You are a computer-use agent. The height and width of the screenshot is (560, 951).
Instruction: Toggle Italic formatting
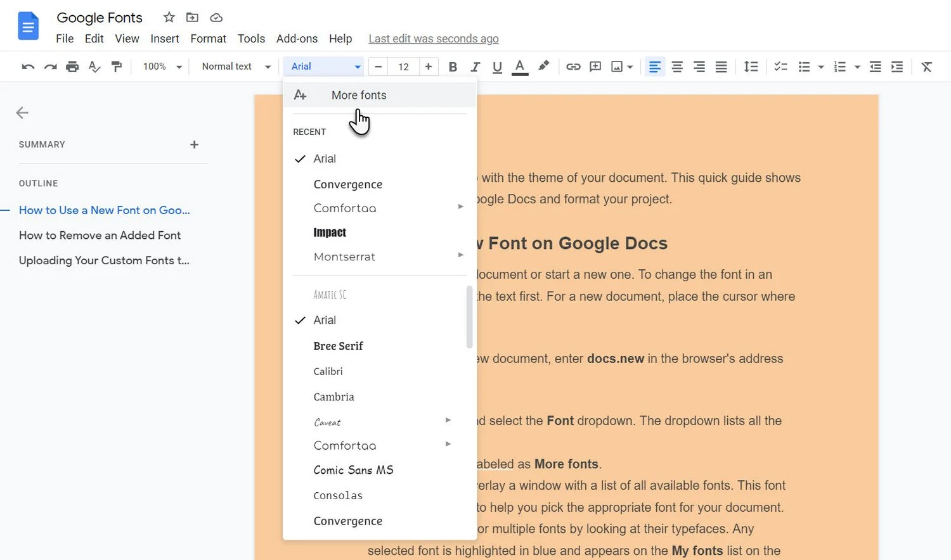pos(475,67)
